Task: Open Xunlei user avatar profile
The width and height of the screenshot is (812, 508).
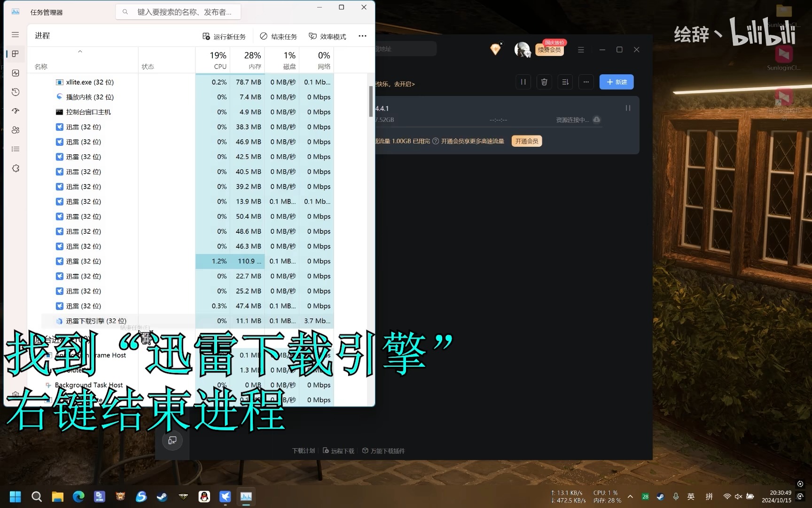Action: click(522, 49)
